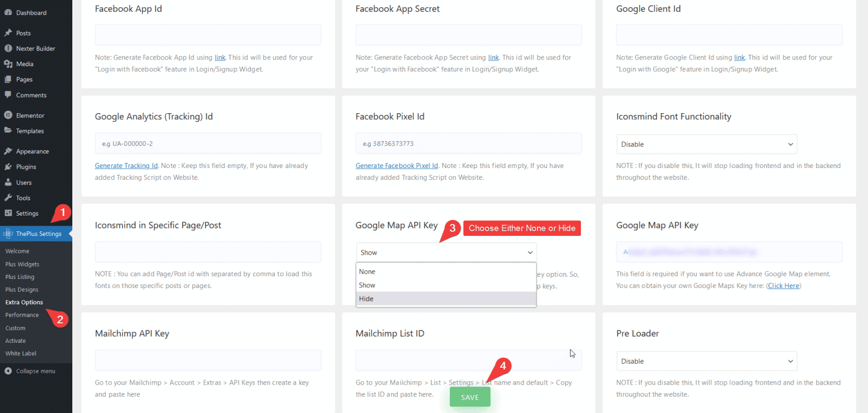Image resolution: width=868 pixels, height=413 pixels.
Task: Click the Collapse menu arrow icon
Action: 8,371
